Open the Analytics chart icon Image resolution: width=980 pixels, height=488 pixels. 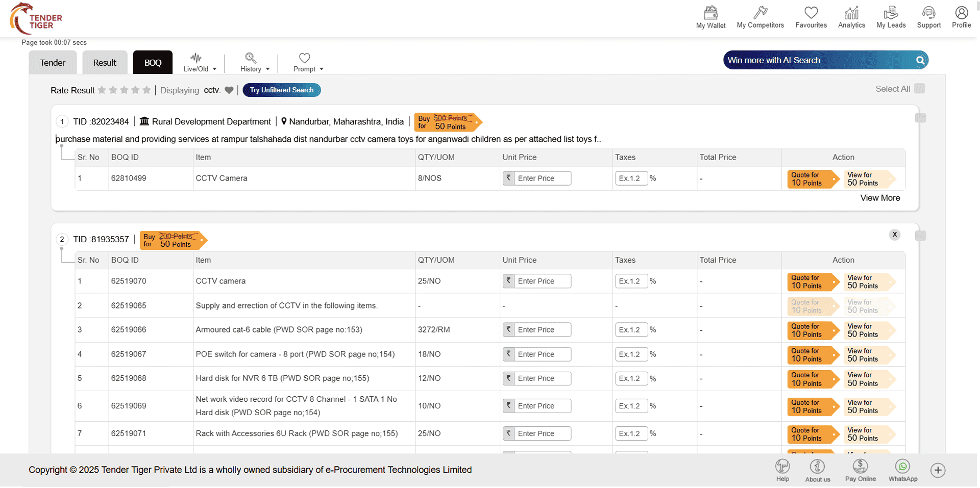(851, 13)
